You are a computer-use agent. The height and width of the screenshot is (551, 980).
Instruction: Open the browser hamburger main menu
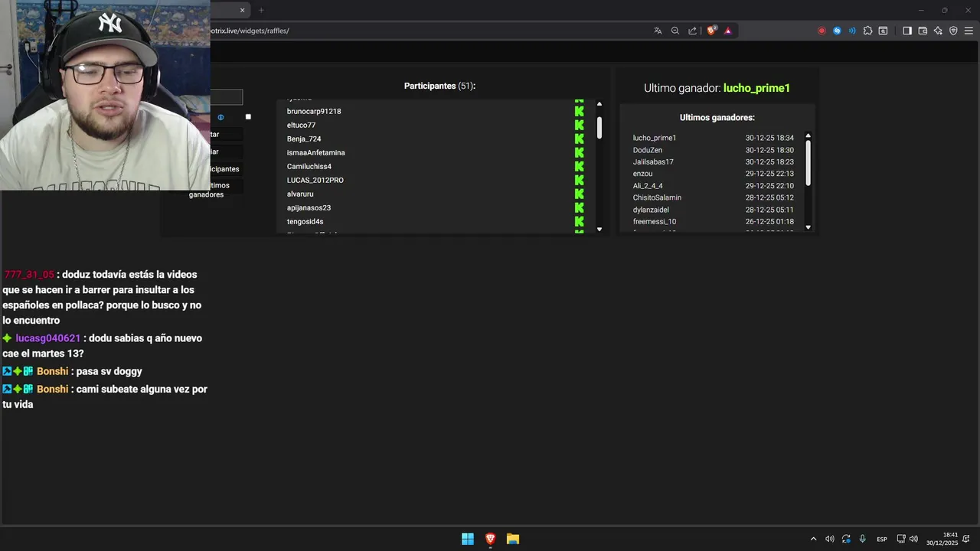(969, 31)
